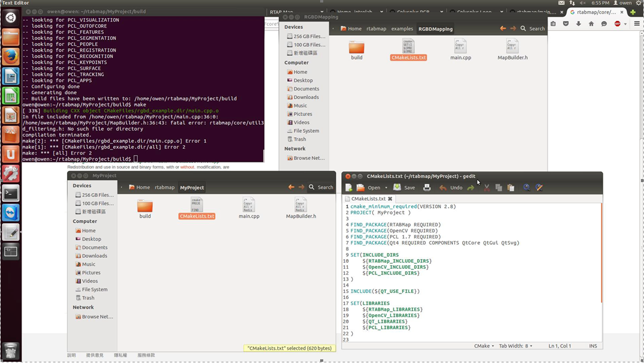Click the back arrow in RGBDMapping window
644x363 pixels.
503,28
